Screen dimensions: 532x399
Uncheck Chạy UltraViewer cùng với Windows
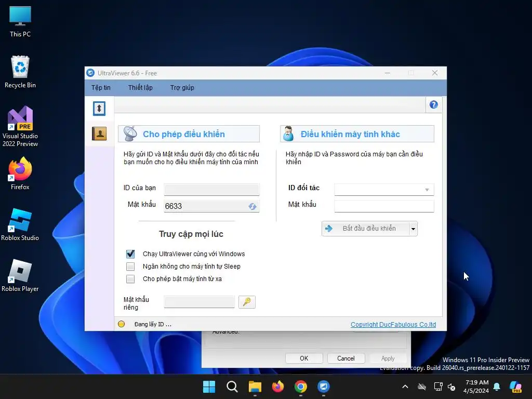coord(130,254)
